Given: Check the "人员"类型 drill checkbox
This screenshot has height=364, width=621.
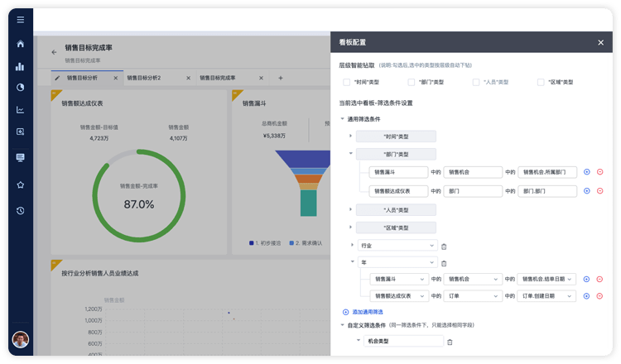Looking at the screenshot, I should pyautogui.click(x=476, y=82).
